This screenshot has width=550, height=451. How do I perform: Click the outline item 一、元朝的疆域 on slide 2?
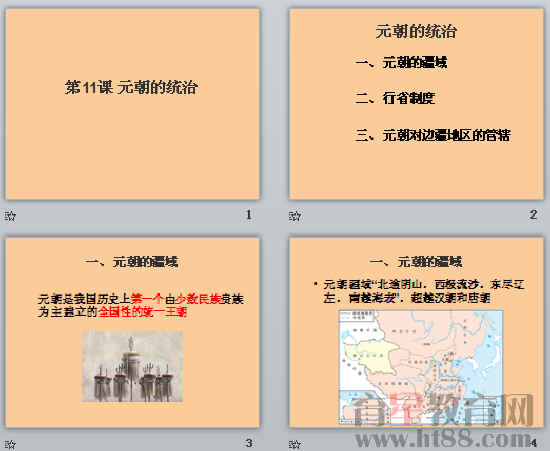(x=401, y=63)
